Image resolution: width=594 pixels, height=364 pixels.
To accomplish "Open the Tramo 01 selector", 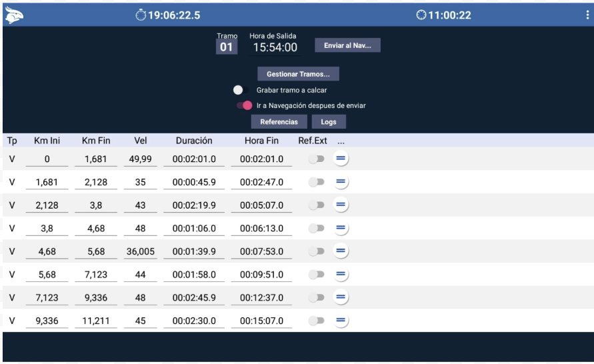I will click(227, 47).
